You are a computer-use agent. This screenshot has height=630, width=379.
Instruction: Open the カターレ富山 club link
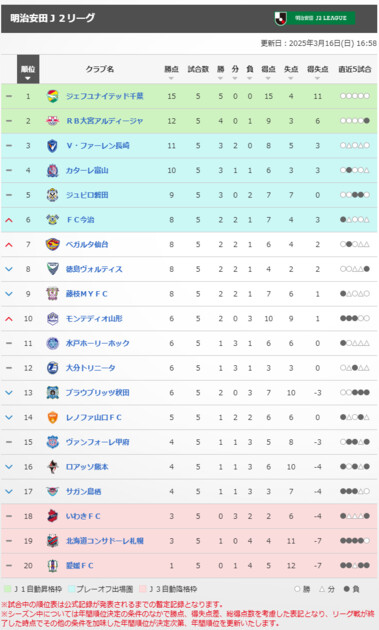(x=87, y=170)
